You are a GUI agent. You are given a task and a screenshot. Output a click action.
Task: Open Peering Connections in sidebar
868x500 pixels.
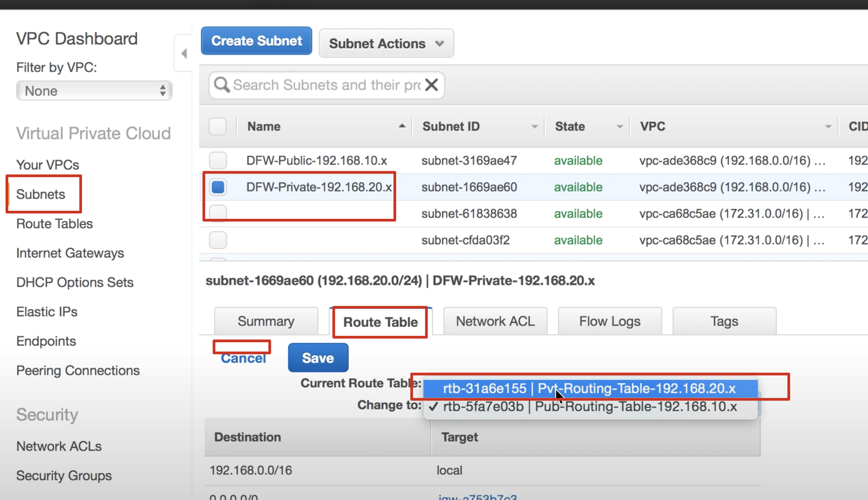(x=78, y=370)
